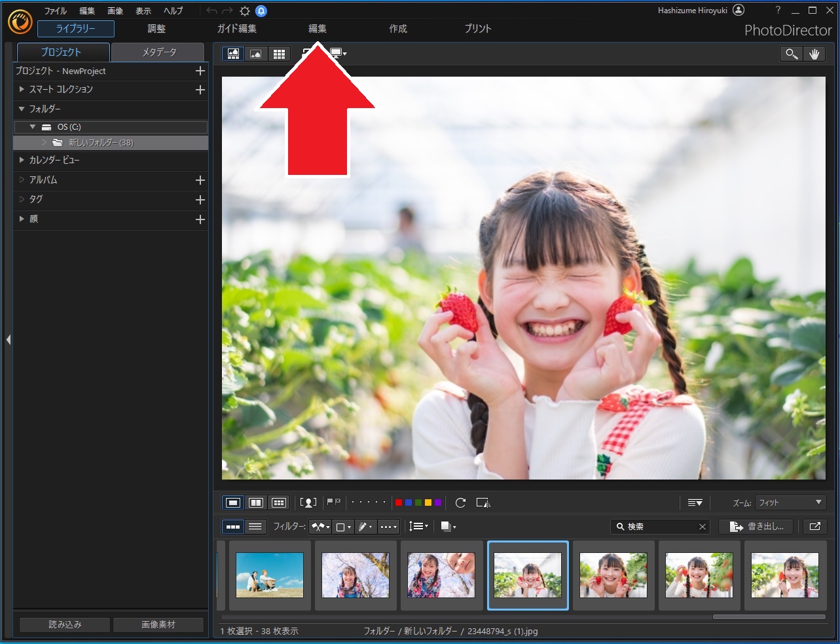Open the sort order dropdown
The image size is (840, 644).
tap(418, 526)
